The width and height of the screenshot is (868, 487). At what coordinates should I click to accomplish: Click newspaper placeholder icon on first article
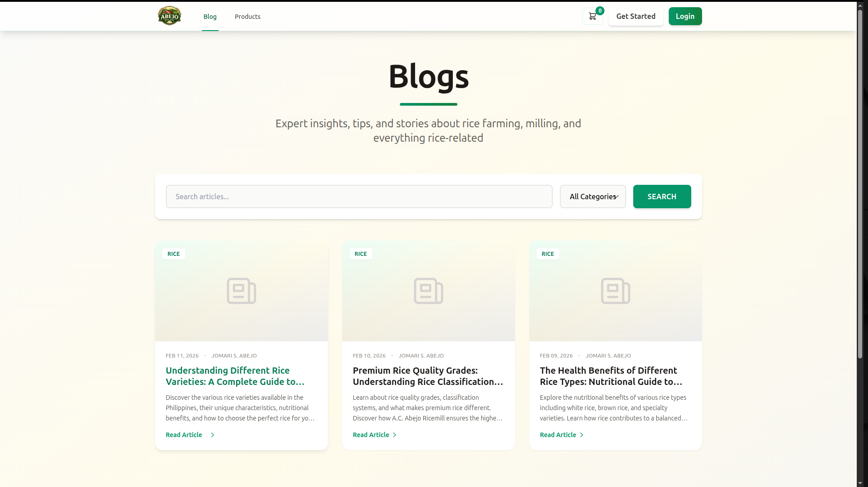click(242, 291)
